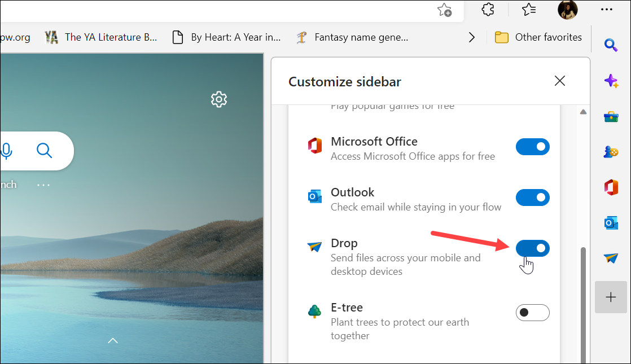Open Games from the sidebar

(x=611, y=151)
